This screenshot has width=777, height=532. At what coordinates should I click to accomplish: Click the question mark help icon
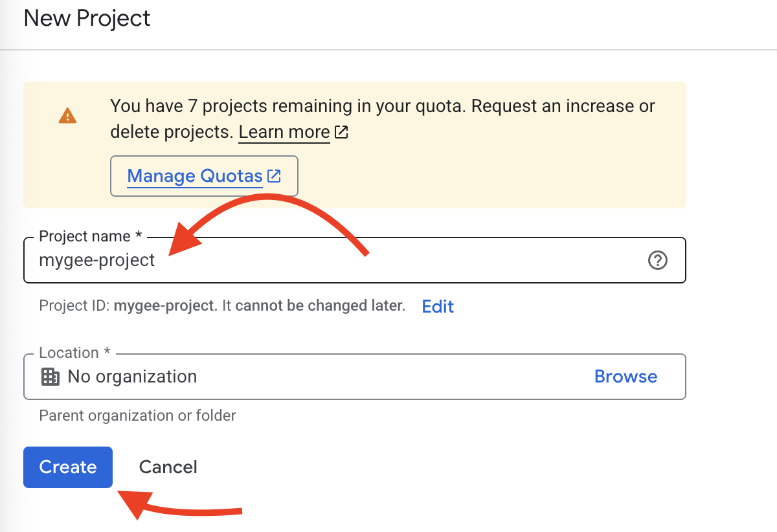(x=657, y=260)
